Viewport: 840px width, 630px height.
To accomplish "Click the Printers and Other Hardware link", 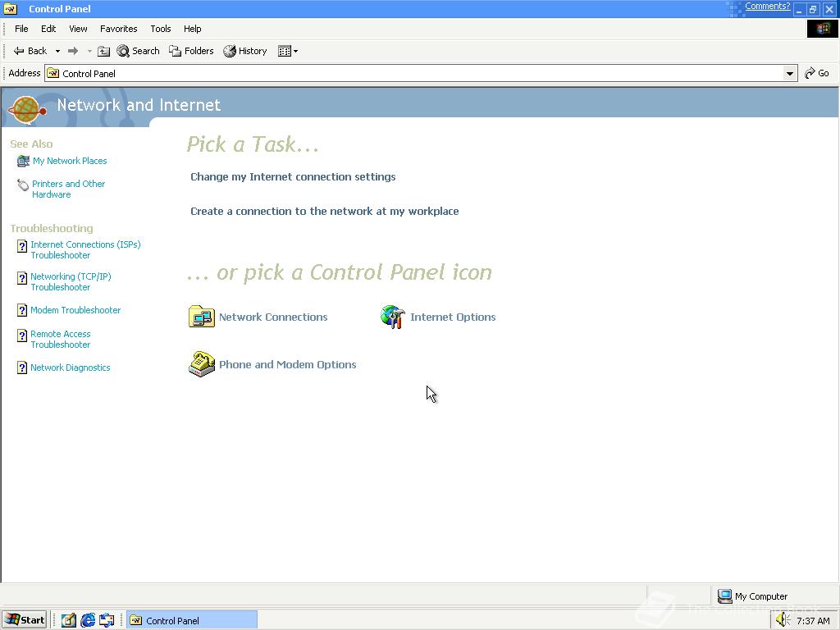I will point(69,189).
